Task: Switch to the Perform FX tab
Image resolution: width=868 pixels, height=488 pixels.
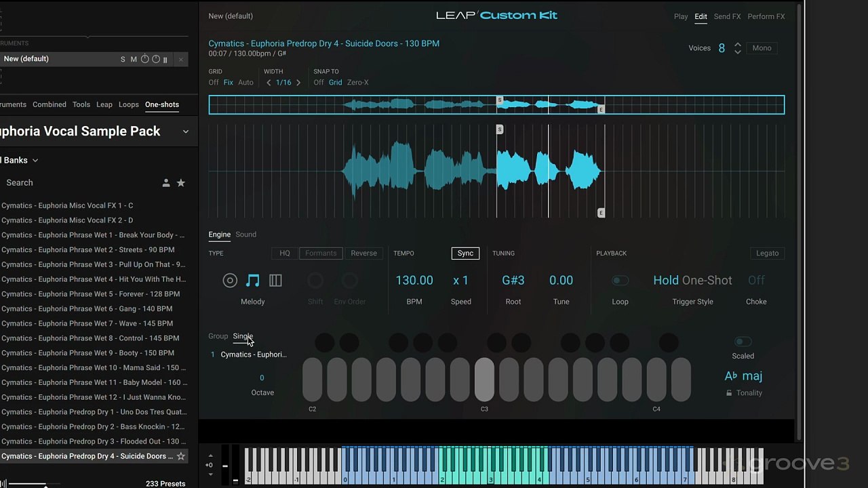Action: pyautogui.click(x=766, y=17)
